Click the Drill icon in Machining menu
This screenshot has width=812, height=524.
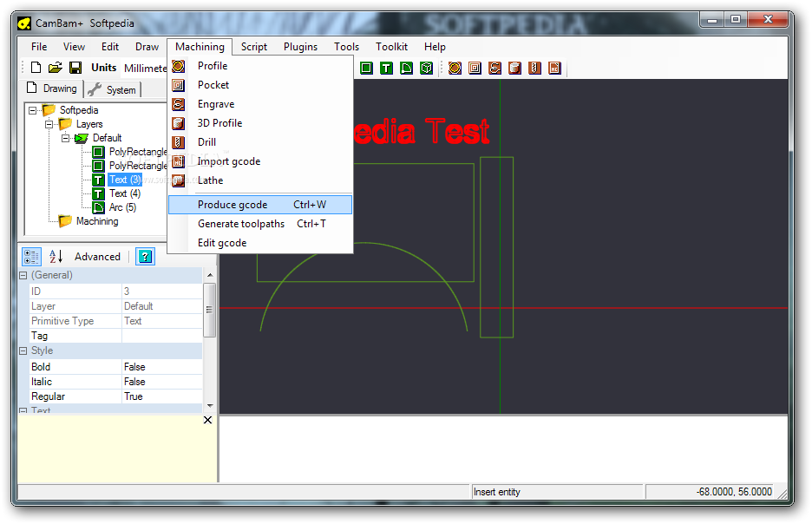178,142
